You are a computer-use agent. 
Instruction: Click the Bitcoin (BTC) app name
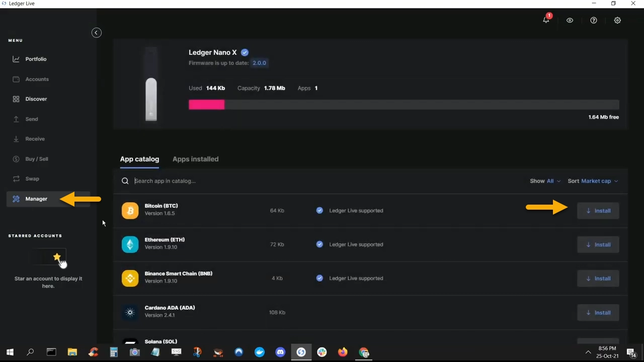pyautogui.click(x=161, y=206)
